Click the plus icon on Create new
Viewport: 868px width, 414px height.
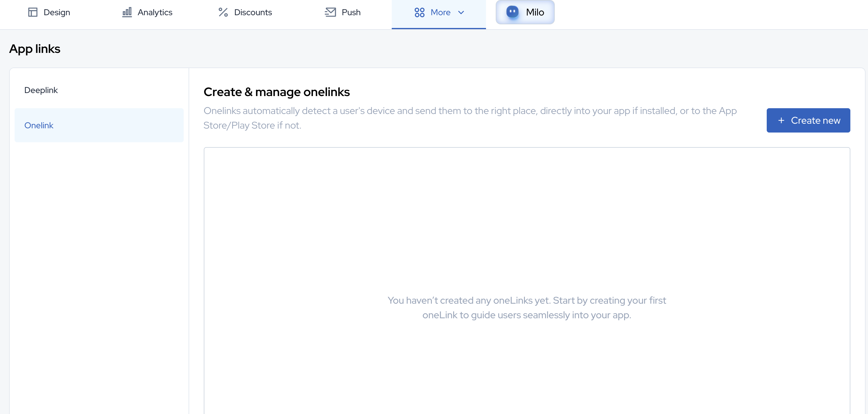(781, 121)
